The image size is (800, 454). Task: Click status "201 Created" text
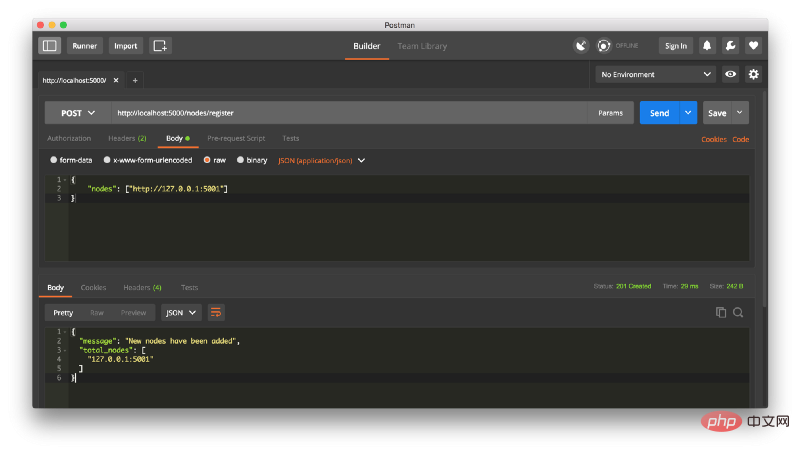click(633, 286)
